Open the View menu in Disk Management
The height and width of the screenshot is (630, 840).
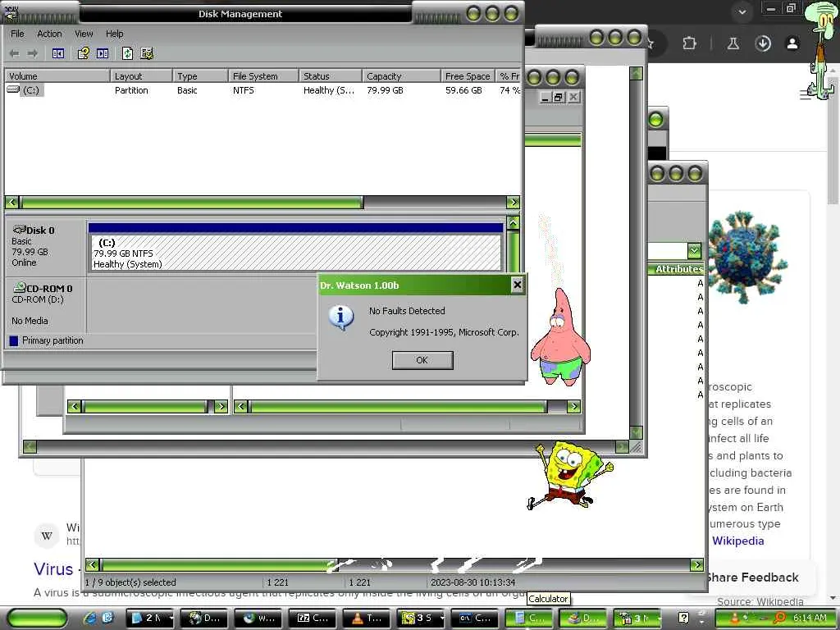click(84, 34)
